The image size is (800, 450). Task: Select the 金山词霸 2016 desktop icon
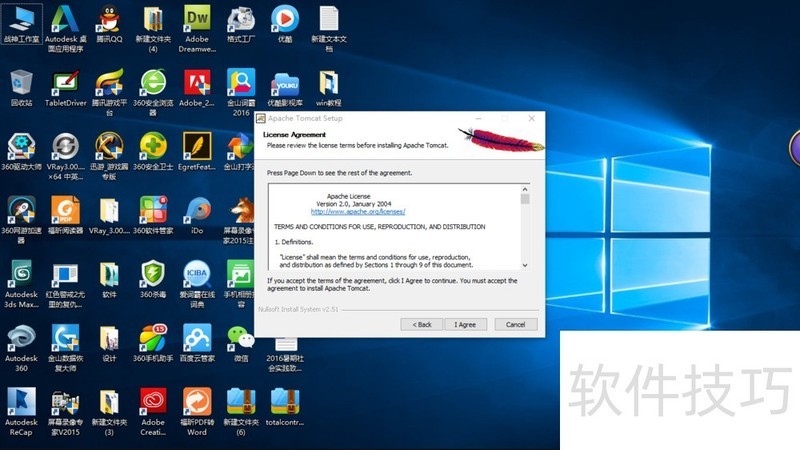(x=241, y=92)
